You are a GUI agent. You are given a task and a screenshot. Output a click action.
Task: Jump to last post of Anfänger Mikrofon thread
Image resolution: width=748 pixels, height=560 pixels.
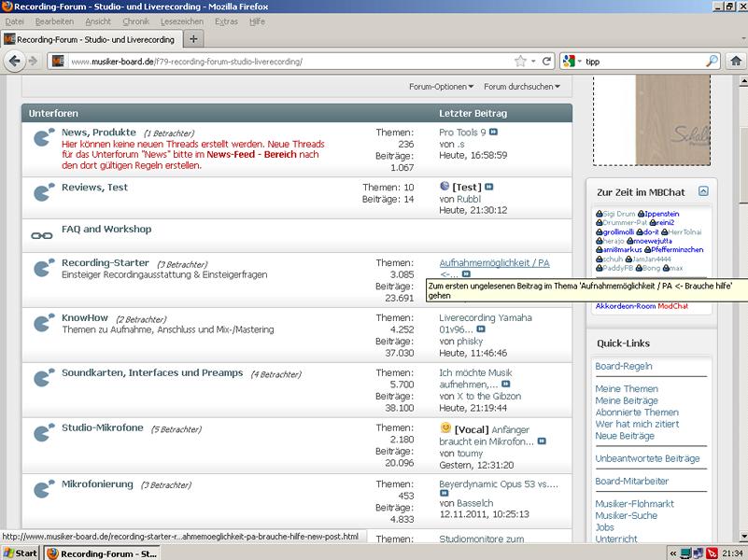(542, 441)
